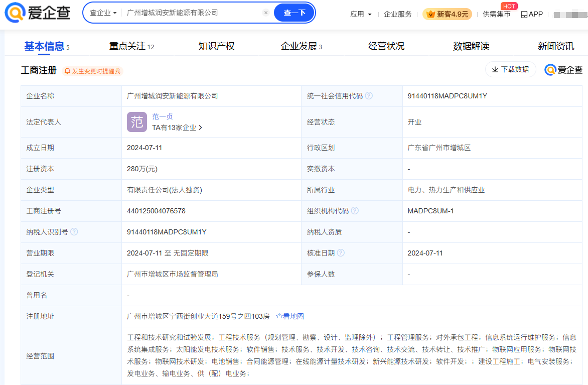Expand TA有13家企业 chevron link
The height and width of the screenshot is (385, 588).
177,127
